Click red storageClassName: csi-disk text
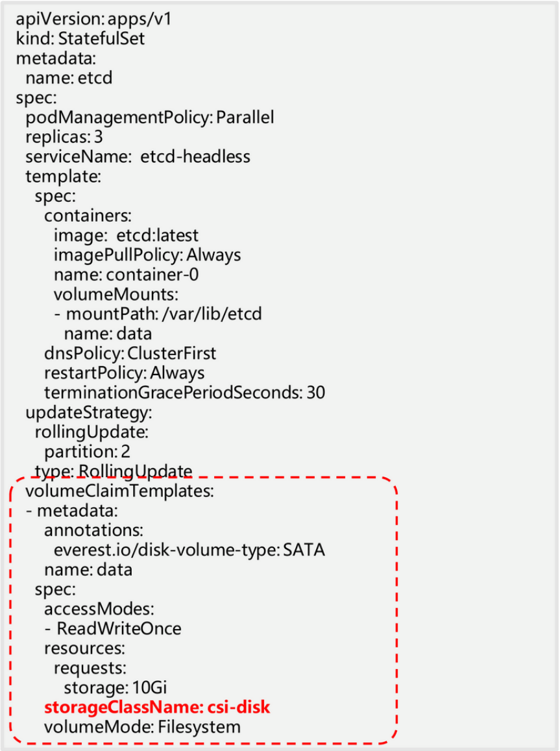Screen dimensions: 560x751 (157, 707)
